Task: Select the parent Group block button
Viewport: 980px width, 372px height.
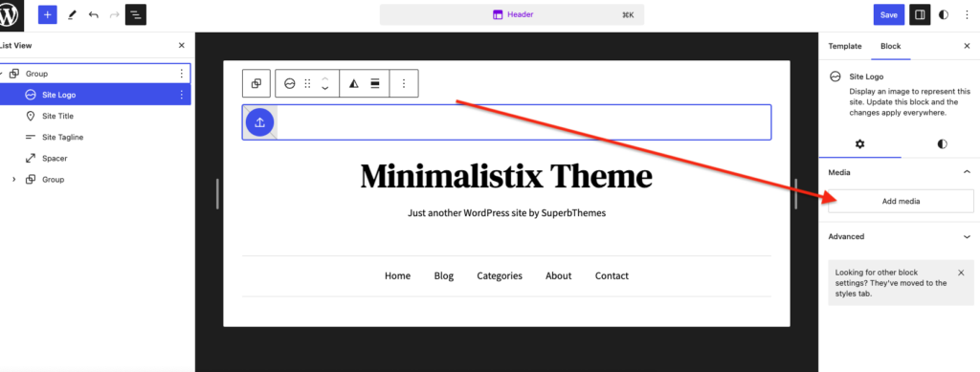Action: [x=256, y=83]
